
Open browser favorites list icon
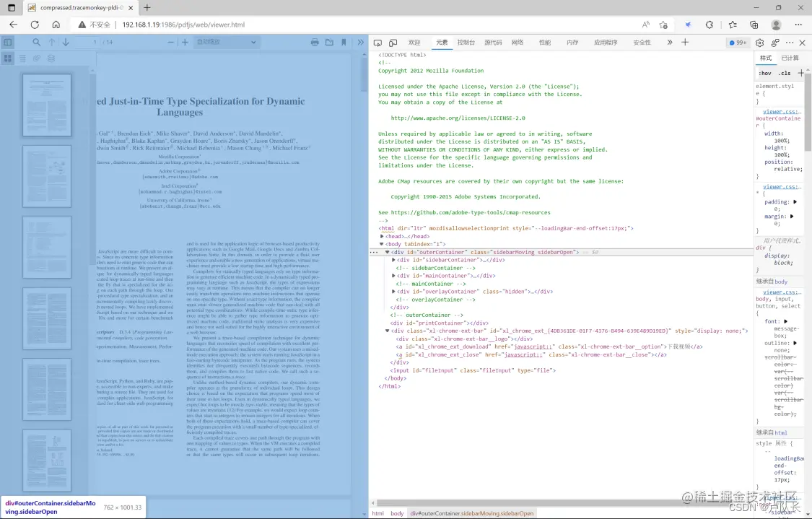(733, 25)
